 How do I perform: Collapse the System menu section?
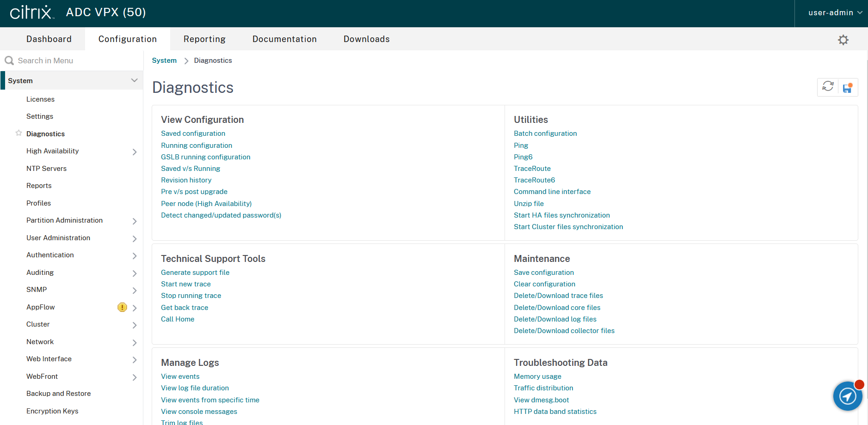pos(134,80)
